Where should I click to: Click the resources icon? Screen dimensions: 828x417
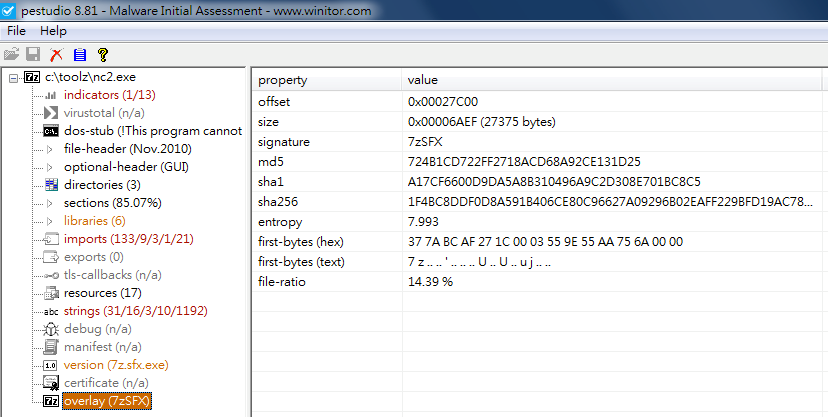(51, 293)
